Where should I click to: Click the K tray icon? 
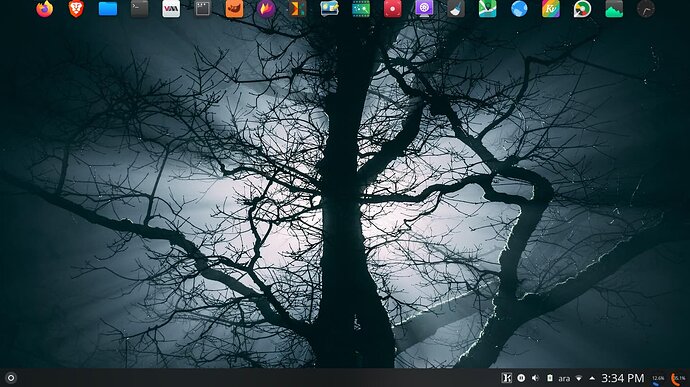pos(506,378)
